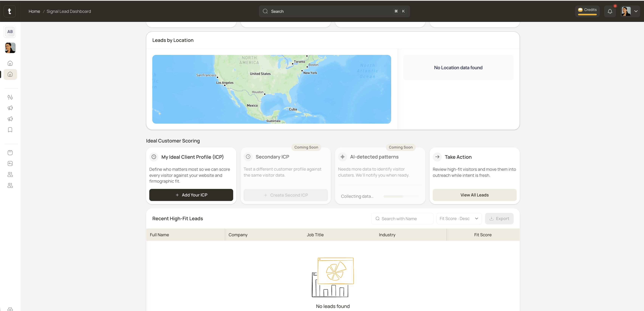Click the 't' logo in top-left
Screen dimensions: 644x311
[x=10, y=11]
